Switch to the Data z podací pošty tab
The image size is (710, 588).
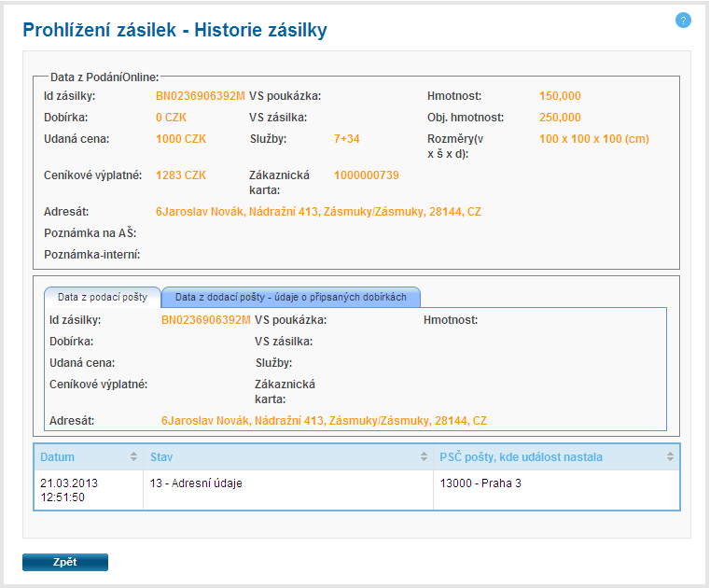(x=103, y=297)
